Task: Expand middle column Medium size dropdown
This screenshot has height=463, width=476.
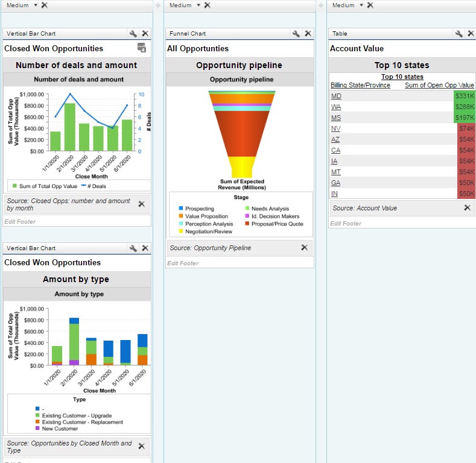Action: pos(198,5)
